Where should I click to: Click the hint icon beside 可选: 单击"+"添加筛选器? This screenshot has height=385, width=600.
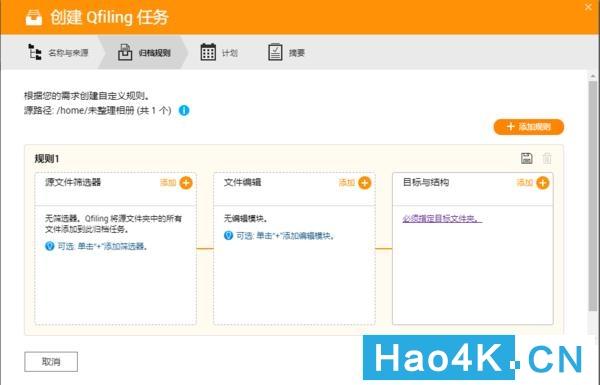tap(50, 246)
